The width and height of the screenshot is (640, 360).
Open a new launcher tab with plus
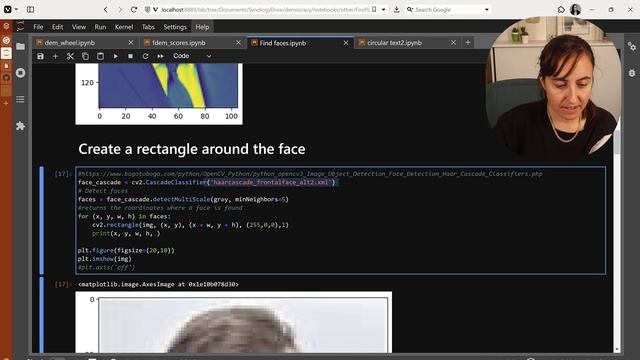pos(468,42)
